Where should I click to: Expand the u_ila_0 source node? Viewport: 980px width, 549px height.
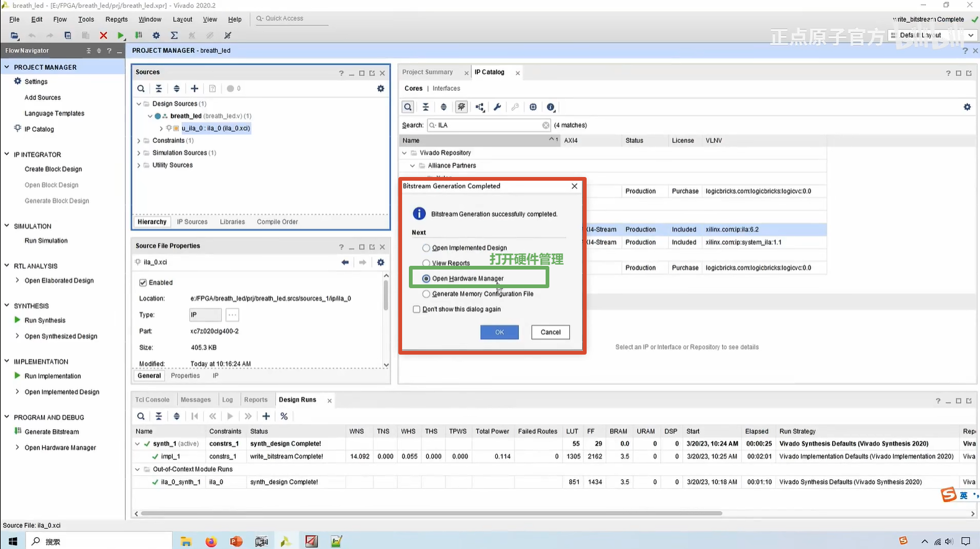(161, 129)
